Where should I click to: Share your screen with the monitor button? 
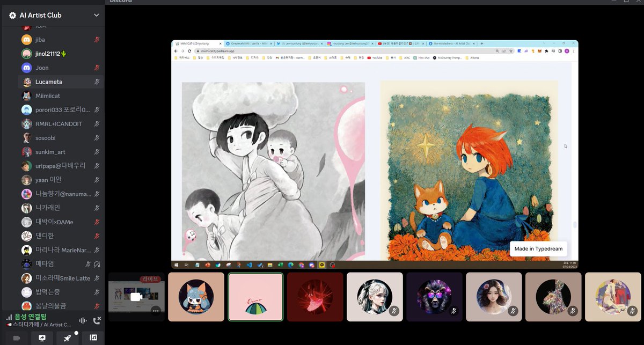coord(42,338)
